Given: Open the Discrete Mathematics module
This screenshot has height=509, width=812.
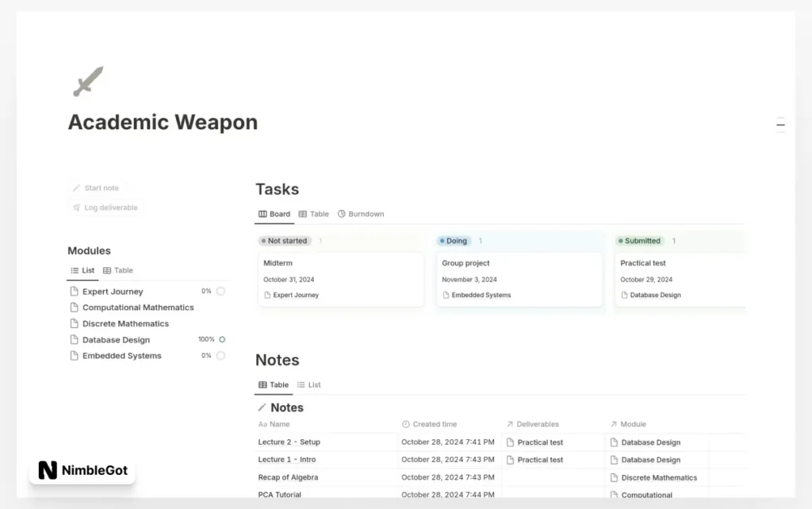Looking at the screenshot, I should pyautogui.click(x=149, y=323).
